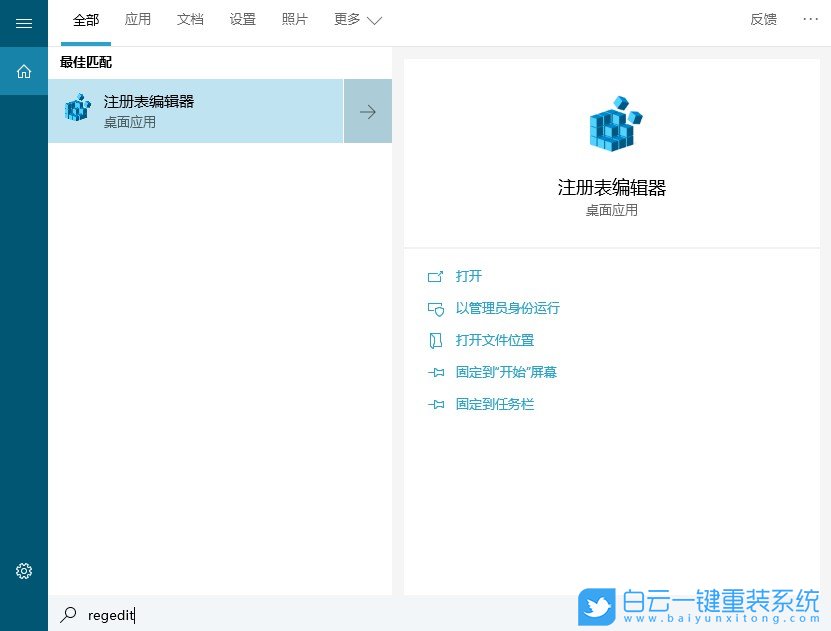The image size is (831, 631).
Task: Open the ellipsis options menu top right
Action: pos(810,19)
